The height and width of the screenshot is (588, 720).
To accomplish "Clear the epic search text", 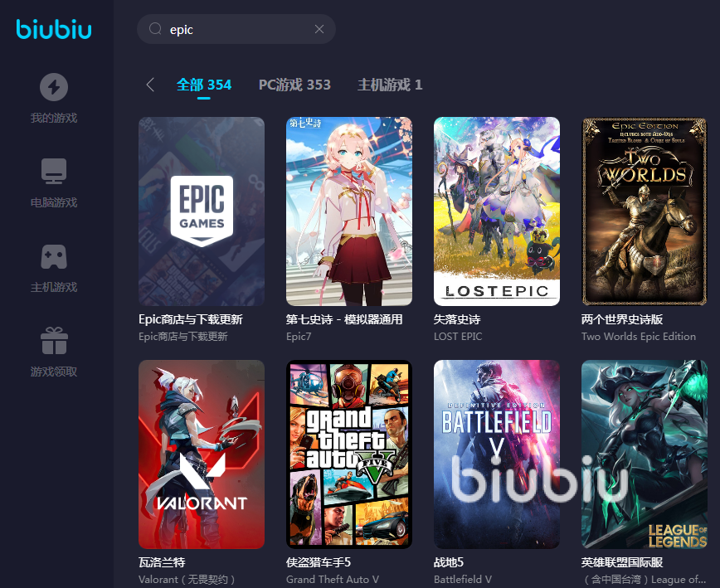I will click(x=319, y=29).
